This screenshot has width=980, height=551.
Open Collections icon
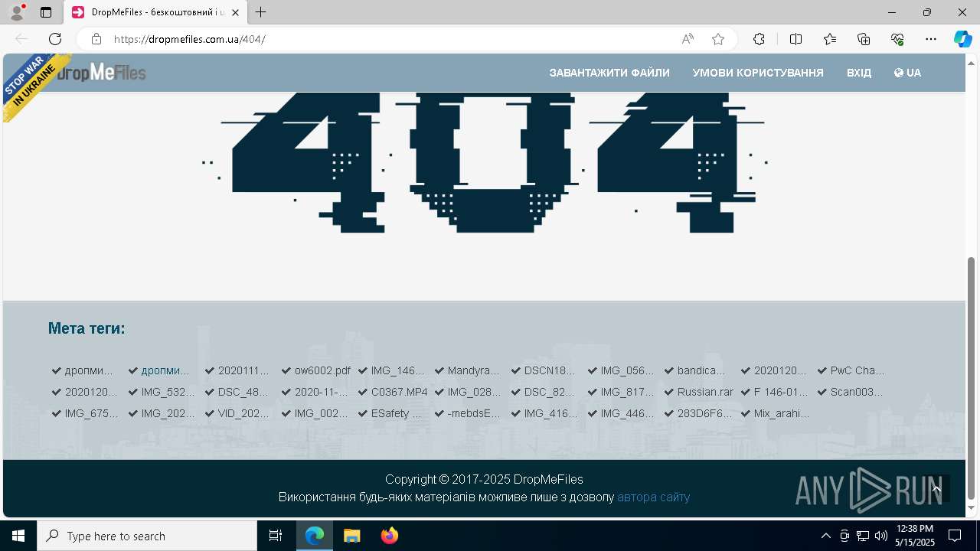(x=864, y=39)
